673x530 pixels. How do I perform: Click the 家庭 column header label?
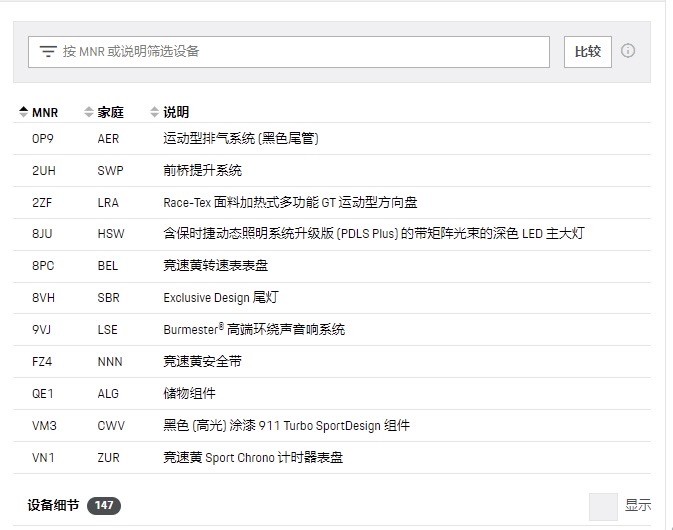coord(110,112)
